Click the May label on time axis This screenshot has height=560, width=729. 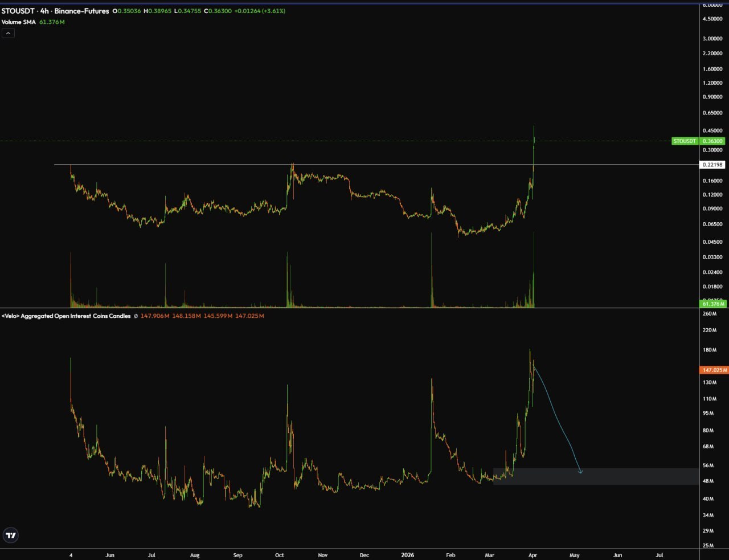pyautogui.click(x=575, y=555)
